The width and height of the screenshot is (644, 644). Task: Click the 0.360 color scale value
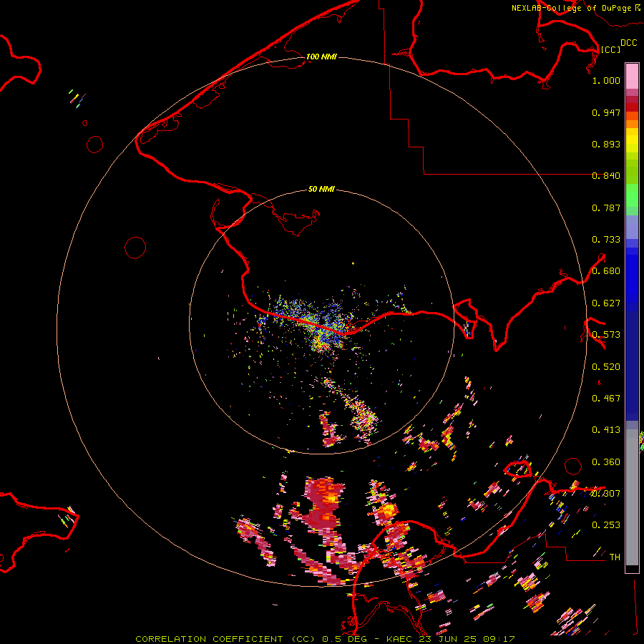pyautogui.click(x=606, y=462)
